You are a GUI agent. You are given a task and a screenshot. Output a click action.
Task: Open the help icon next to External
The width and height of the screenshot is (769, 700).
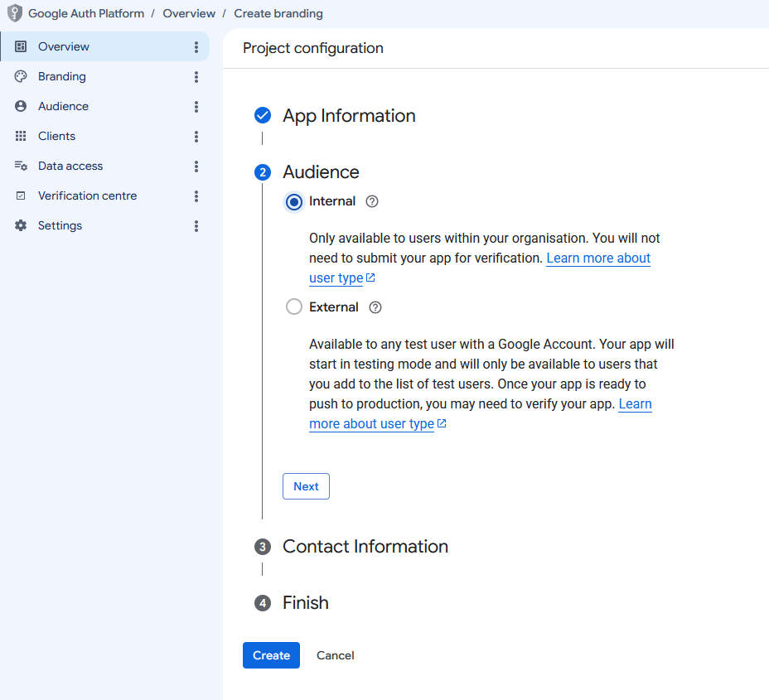tap(375, 307)
